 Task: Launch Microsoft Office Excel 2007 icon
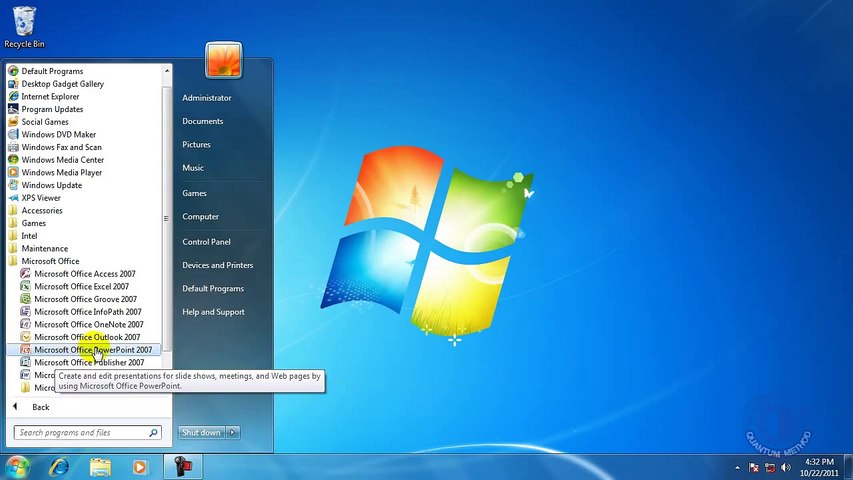click(x=25, y=286)
